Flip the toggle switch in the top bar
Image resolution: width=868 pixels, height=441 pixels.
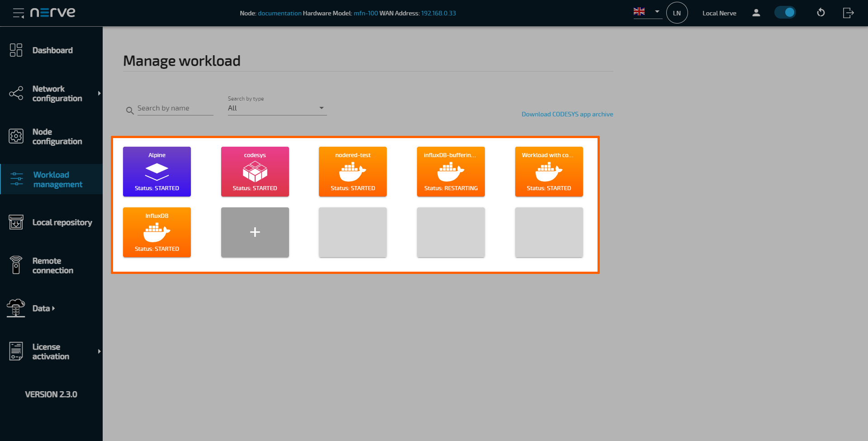tap(785, 13)
